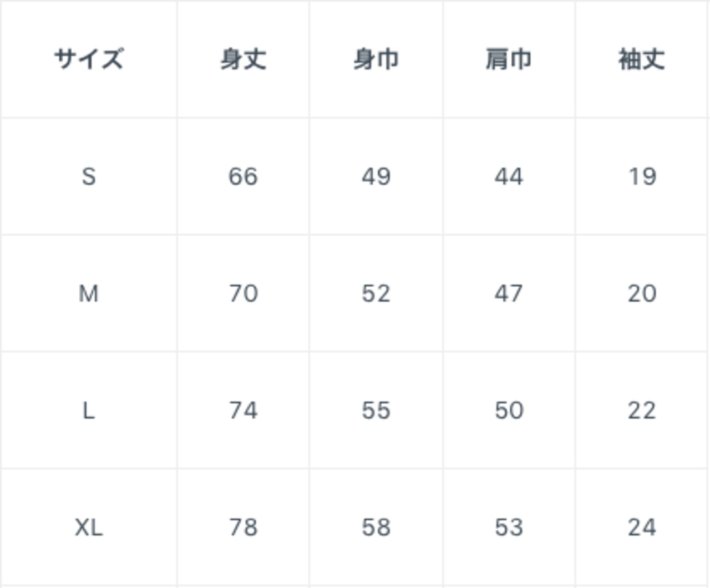Click the XL body width 58
Viewport: 710px width, 588px height.
point(376,527)
